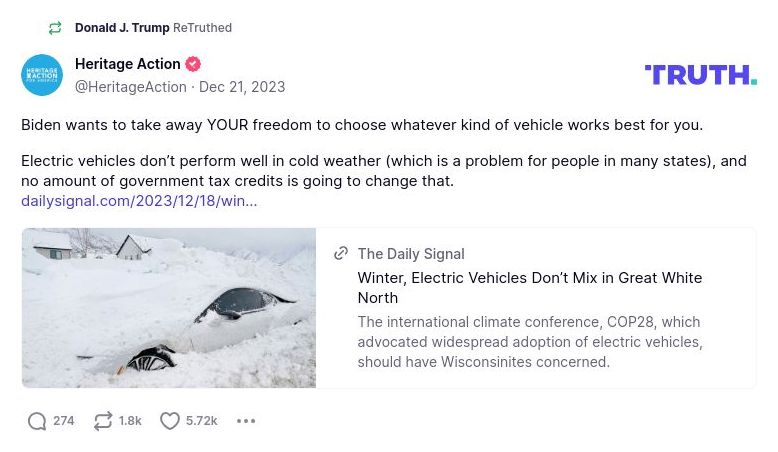
Task: Click the Heritage Action display name
Action: coord(127,64)
